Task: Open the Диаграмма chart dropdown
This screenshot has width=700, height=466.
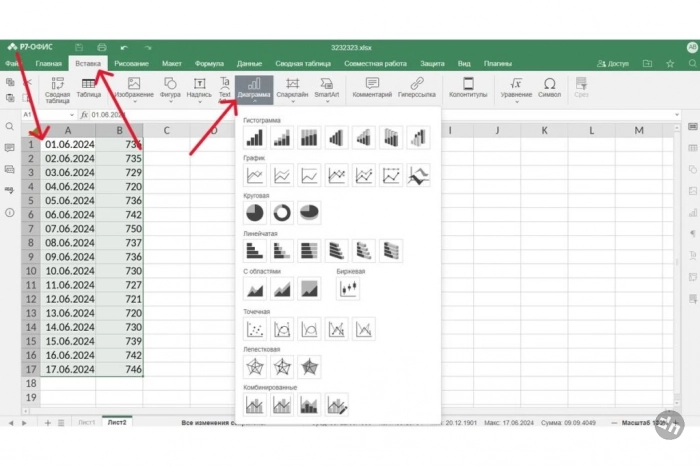Action: (x=254, y=89)
